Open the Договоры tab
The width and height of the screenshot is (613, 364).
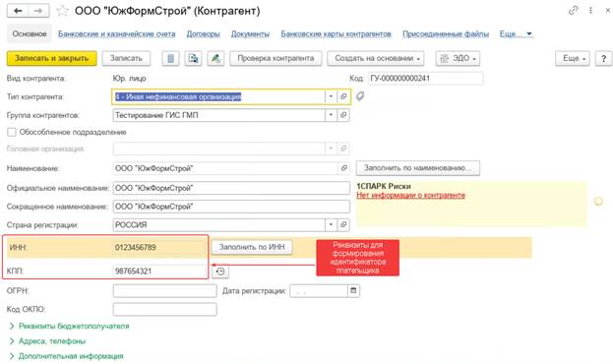point(204,34)
